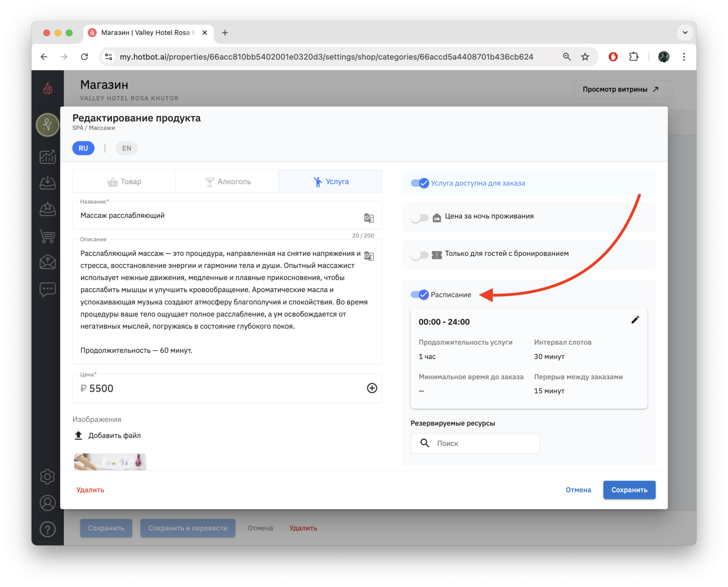
Task: Select the 'Услуга' product type tab
Action: tap(331, 182)
